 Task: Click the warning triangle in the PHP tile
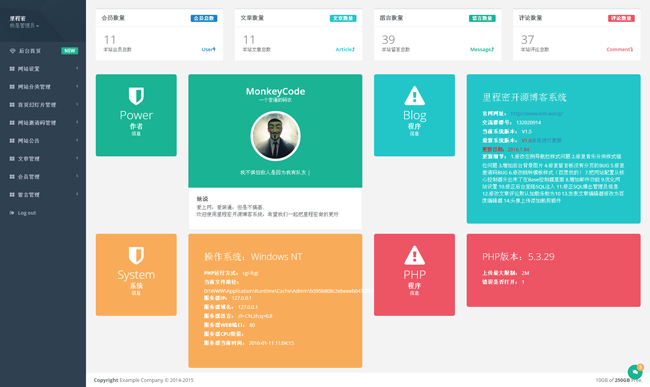[414, 255]
